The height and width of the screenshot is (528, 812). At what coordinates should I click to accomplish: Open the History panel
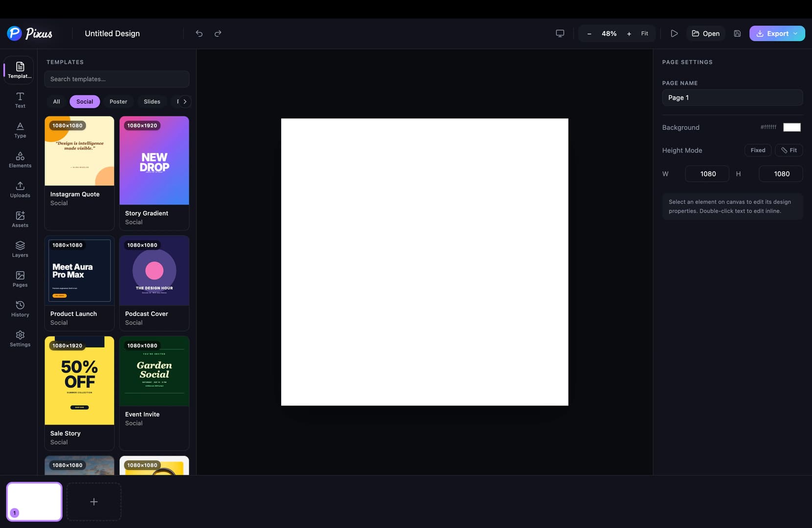point(20,308)
